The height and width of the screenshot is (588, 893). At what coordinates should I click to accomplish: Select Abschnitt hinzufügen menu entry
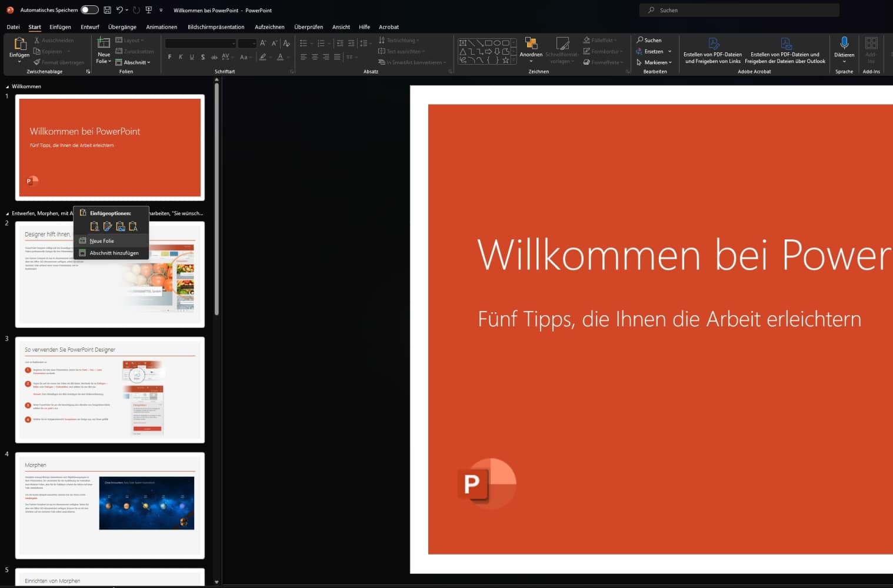(x=114, y=253)
